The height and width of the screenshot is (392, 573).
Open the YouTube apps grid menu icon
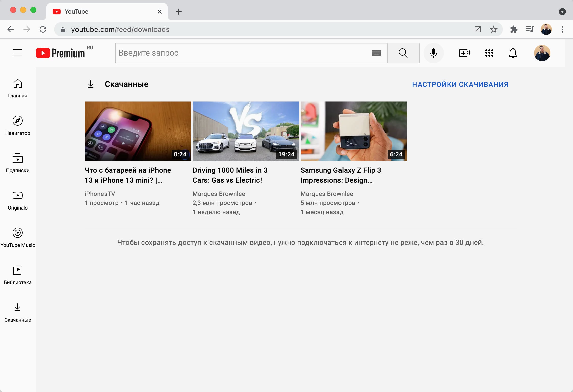point(488,53)
